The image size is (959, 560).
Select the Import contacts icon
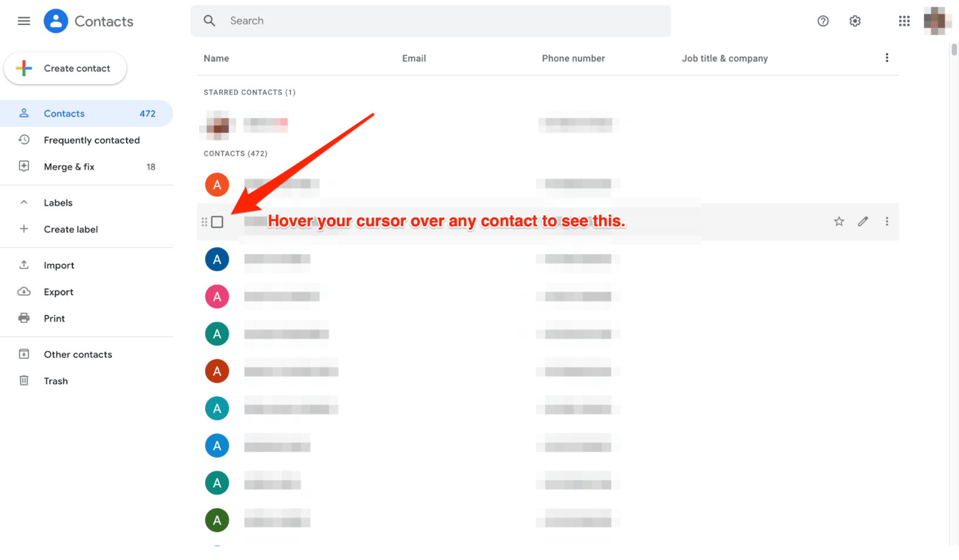point(24,265)
